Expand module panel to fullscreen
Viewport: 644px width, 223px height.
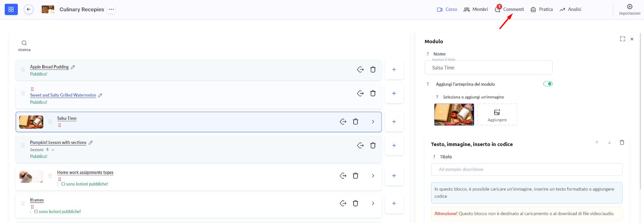[x=622, y=39]
